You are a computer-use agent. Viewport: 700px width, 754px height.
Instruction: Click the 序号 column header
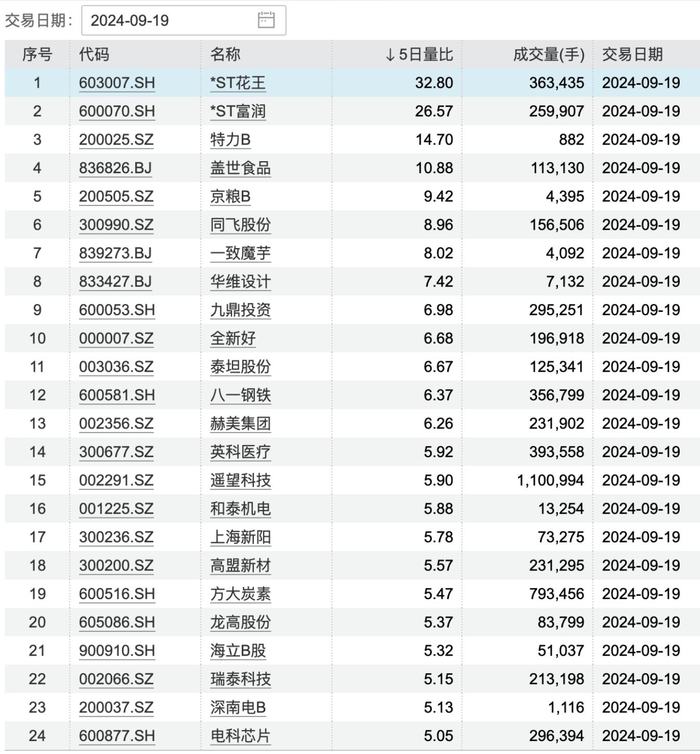[37, 55]
